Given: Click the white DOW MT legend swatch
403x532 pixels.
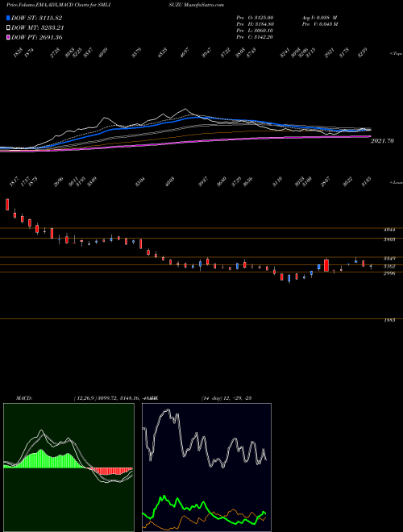Looking at the screenshot, I should 8,27.
